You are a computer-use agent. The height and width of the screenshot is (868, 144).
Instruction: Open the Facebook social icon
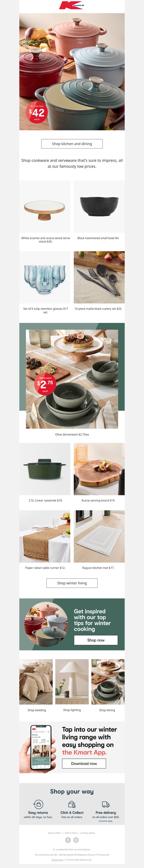point(68,840)
